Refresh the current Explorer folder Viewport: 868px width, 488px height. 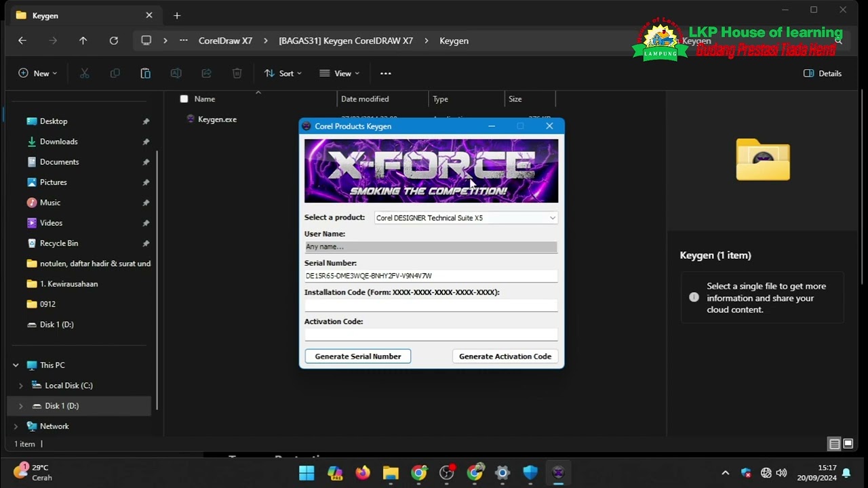114,41
